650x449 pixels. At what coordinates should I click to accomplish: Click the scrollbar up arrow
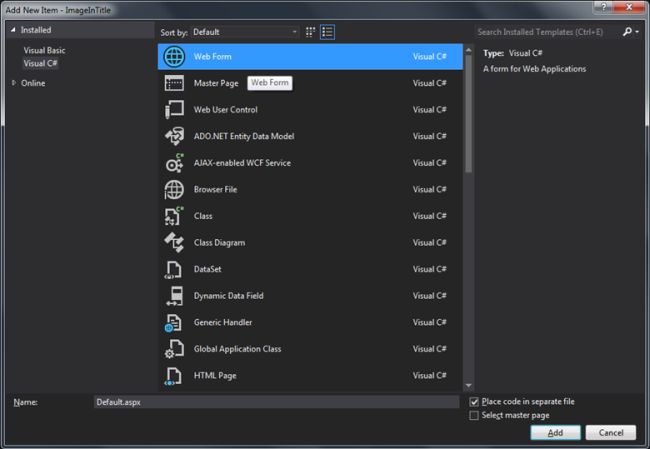[468, 50]
